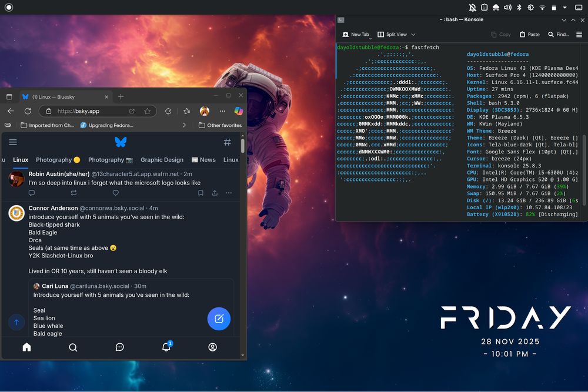Switch to the News feed tab
This screenshot has height=392, width=588.
click(203, 160)
